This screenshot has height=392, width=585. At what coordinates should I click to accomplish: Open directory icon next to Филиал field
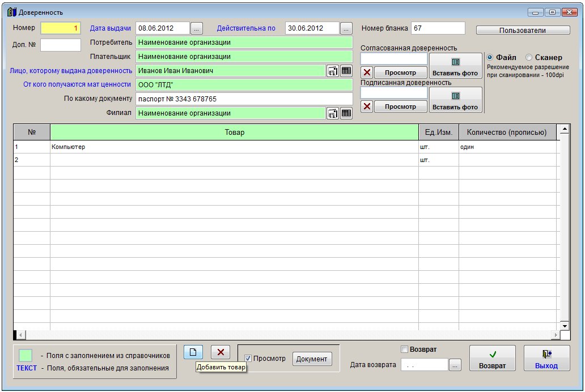click(x=333, y=113)
